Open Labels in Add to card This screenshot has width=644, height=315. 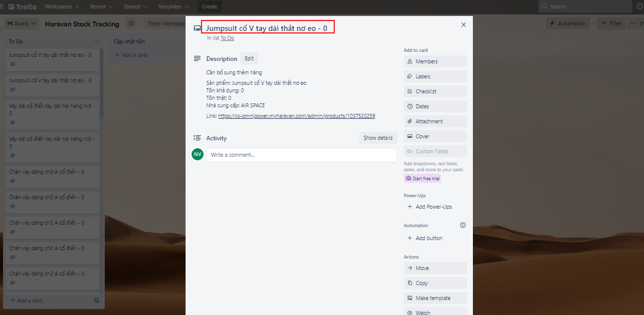[435, 76]
